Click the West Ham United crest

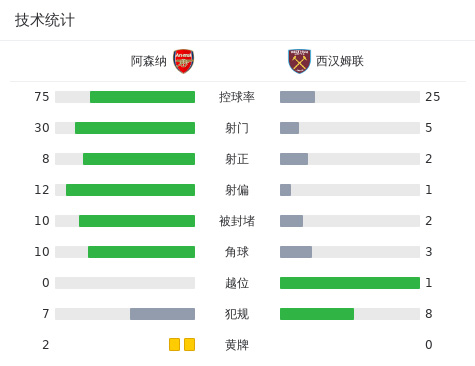[299, 61]
